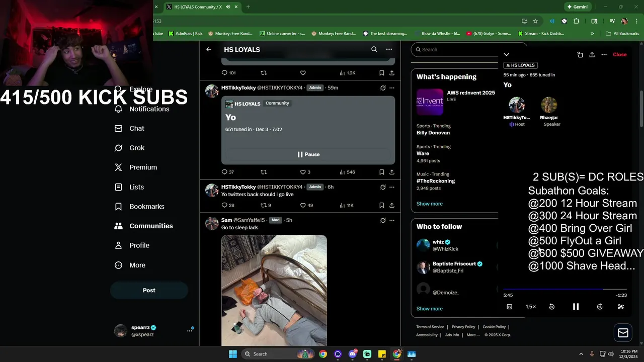This screenshot has width=644, height=362.
Task: Open Grok actions on Sam's post
Action: coord(383,220)
